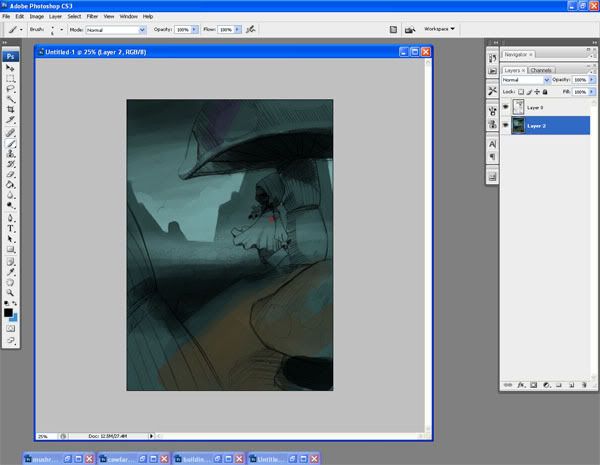Screen dimensions: 600x465
Task: Select the Pen tool
Action: 10,219
